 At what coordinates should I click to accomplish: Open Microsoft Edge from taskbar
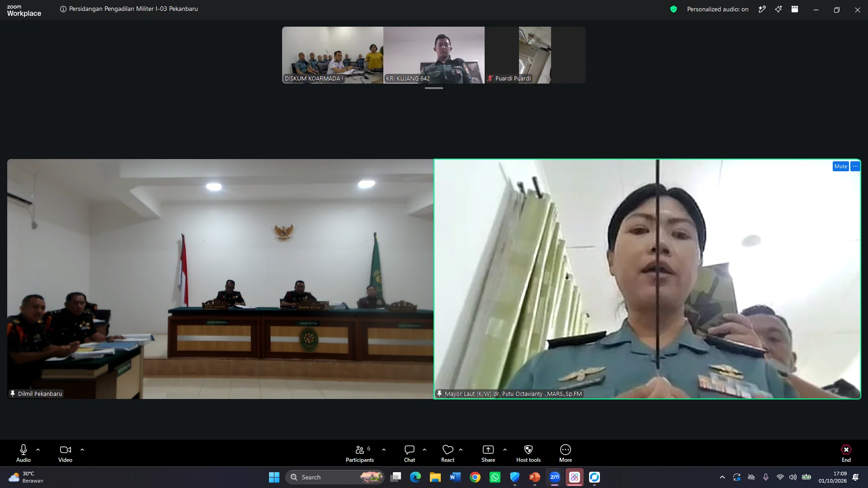point(415,477)
